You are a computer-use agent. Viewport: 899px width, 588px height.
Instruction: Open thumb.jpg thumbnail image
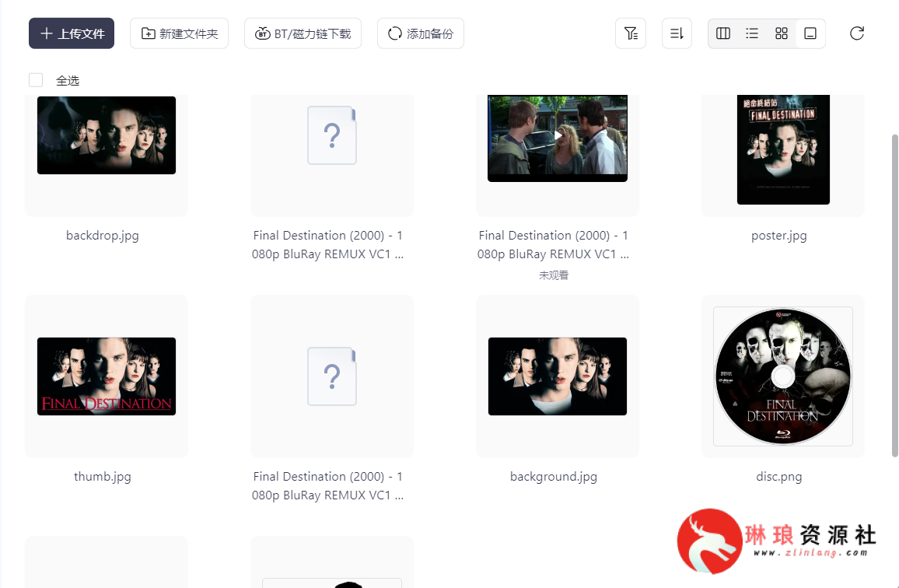click(x=107, y=376)
